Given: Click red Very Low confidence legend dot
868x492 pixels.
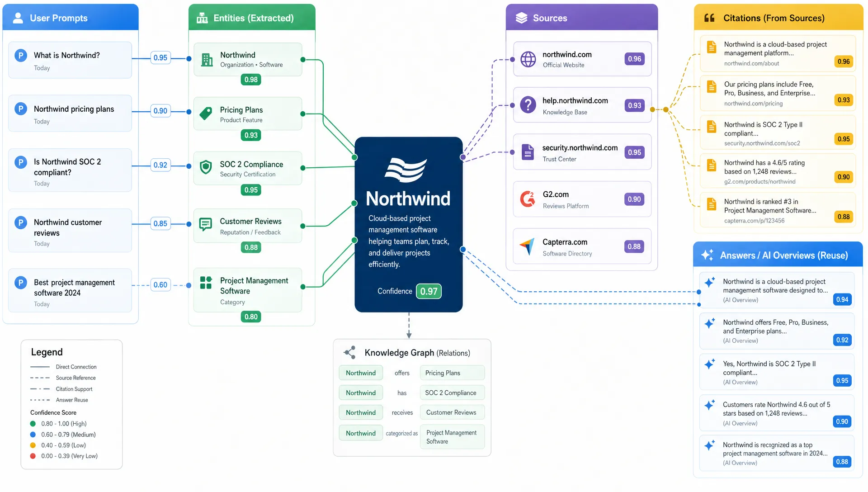Looking at the screenshot, I should (x=33, y=456).
